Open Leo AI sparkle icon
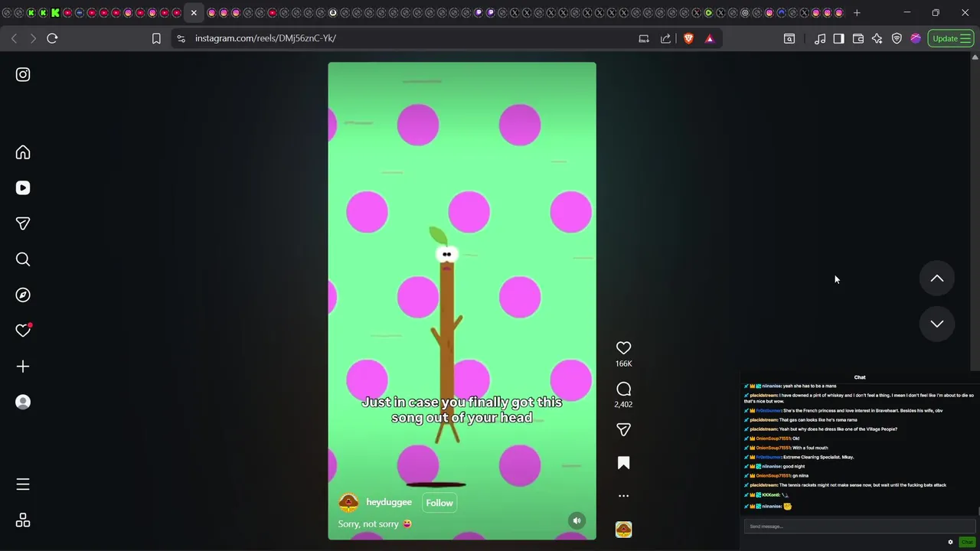Image resolution: width=980 pixels, height=551 pixels. click(x=877, y=38)
